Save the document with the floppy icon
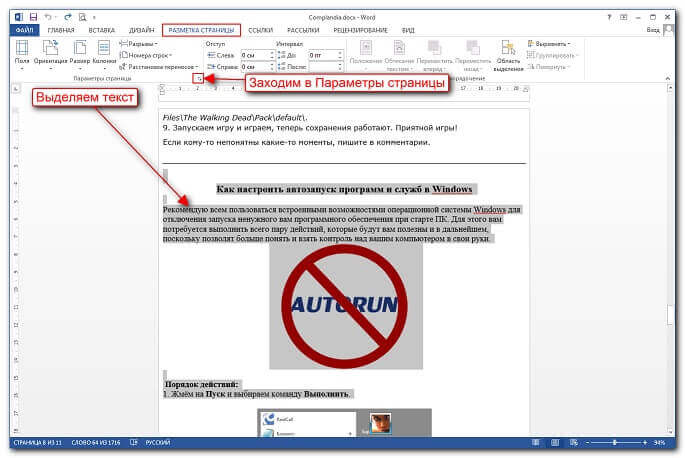This screenshot has width=685, height=458. (x=33, y=17)
